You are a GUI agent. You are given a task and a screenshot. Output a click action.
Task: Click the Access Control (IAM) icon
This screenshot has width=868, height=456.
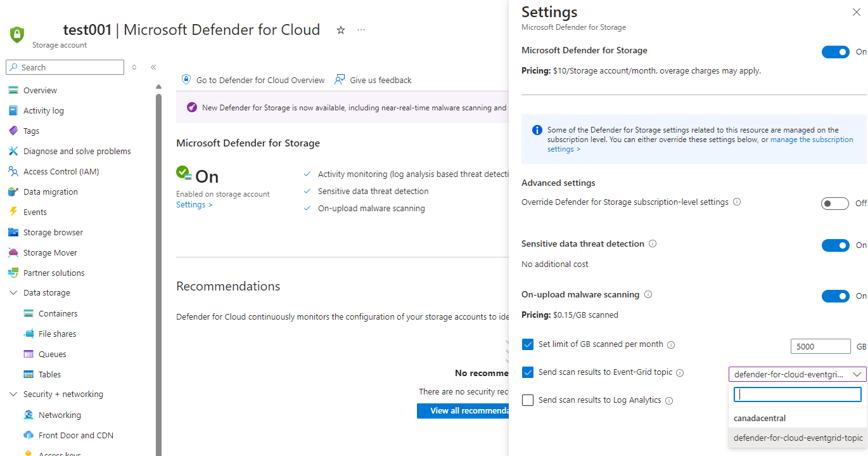13,171
